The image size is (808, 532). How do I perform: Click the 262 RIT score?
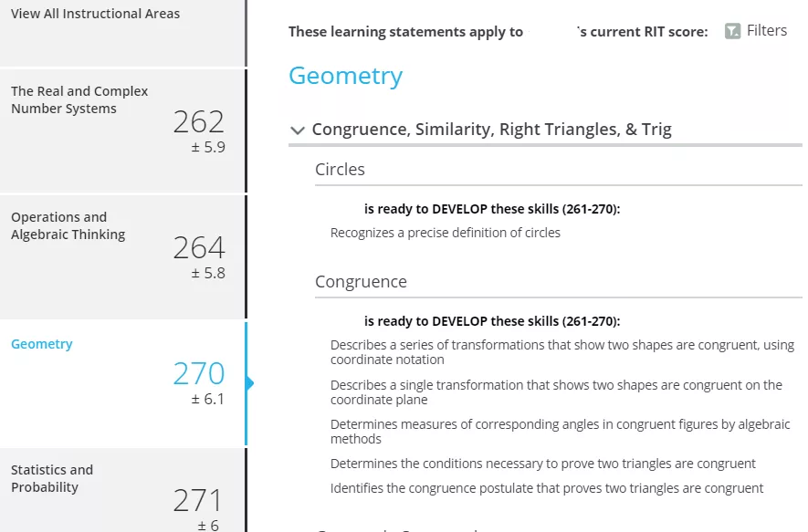199,122
